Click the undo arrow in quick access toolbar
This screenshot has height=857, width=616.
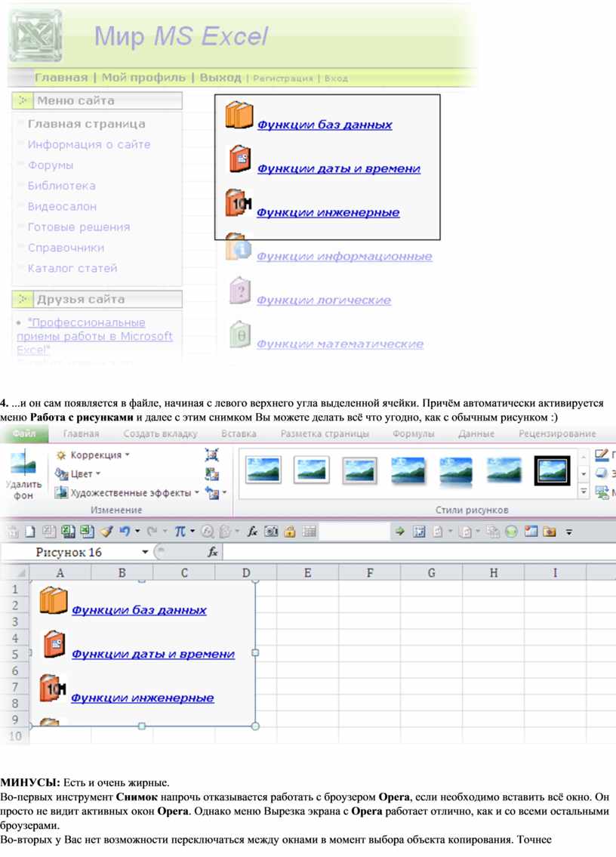[124, 532]
